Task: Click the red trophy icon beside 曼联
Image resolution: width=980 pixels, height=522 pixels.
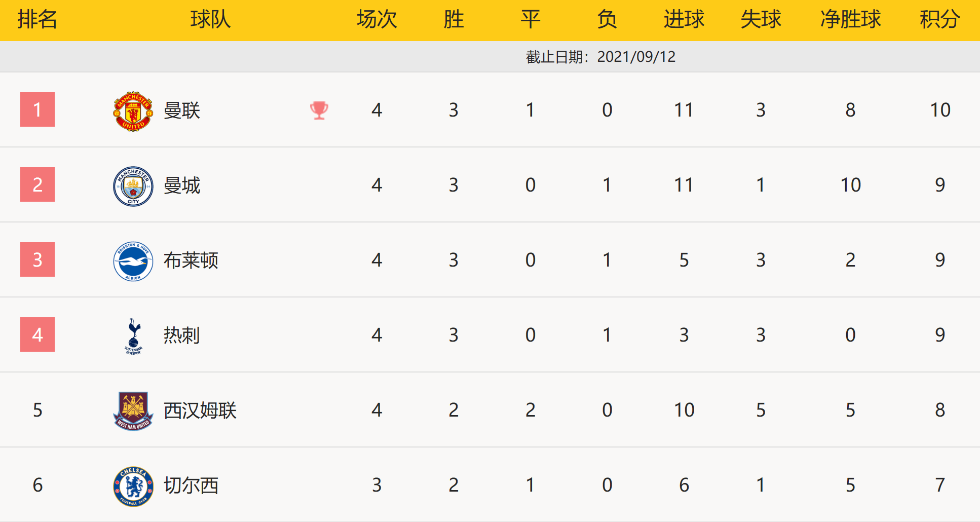Action: (x=319, y=110)
